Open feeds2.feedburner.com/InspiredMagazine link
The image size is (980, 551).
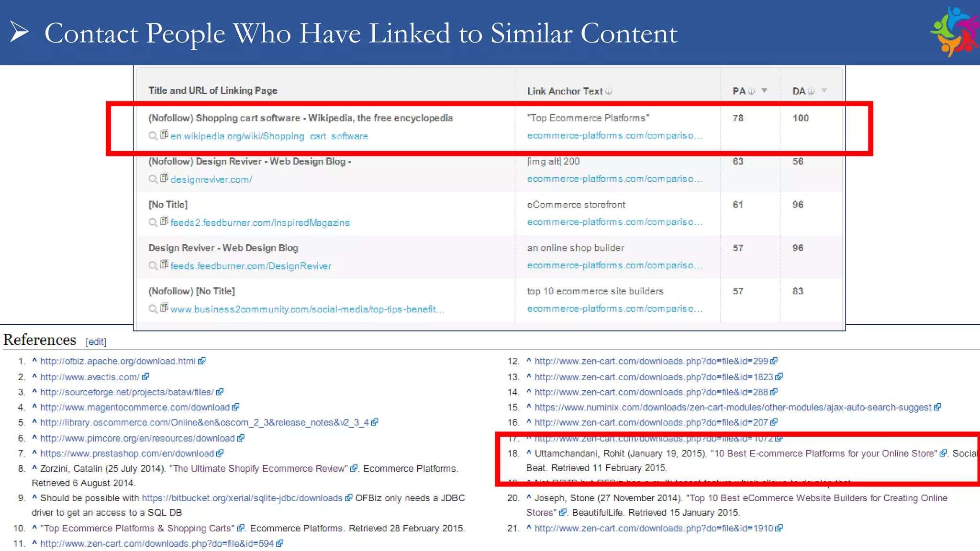click(260, 223)
